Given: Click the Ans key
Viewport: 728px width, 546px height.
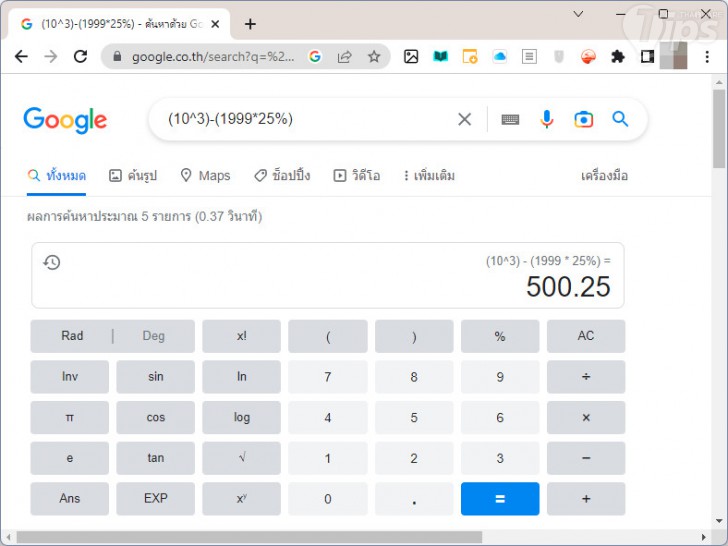Looking at the screenshot, I should (70, 499).
